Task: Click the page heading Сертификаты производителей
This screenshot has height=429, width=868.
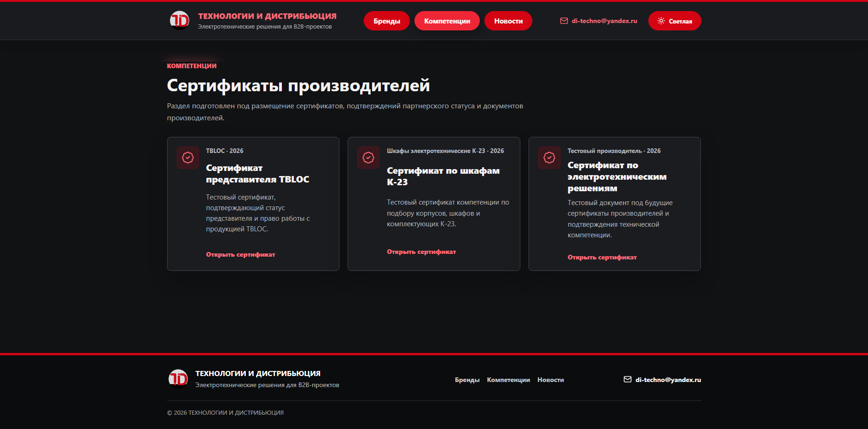Action: tap(298, 86)
